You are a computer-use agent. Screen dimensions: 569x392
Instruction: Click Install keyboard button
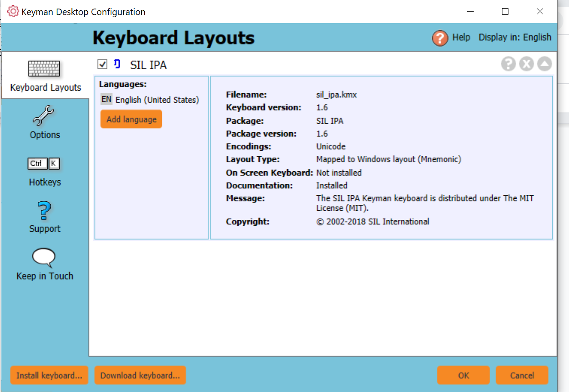click(x=49, y=375)
